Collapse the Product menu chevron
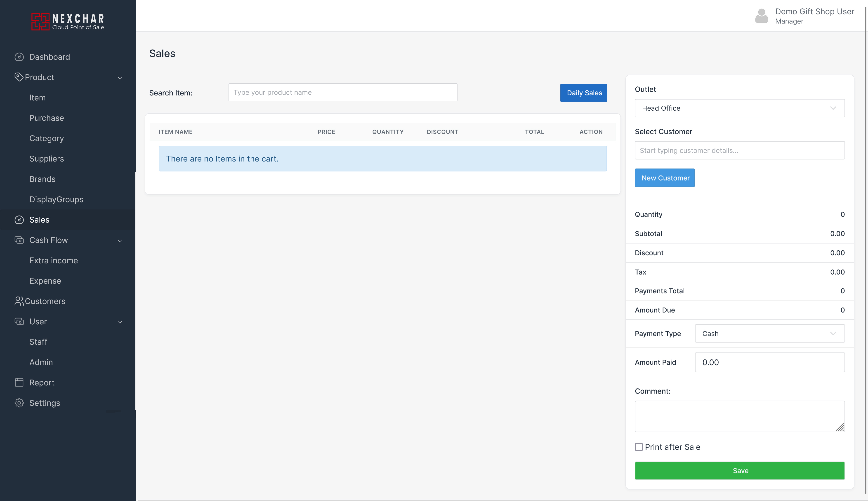This screenshot has width=868, height=501. [120, 78]
